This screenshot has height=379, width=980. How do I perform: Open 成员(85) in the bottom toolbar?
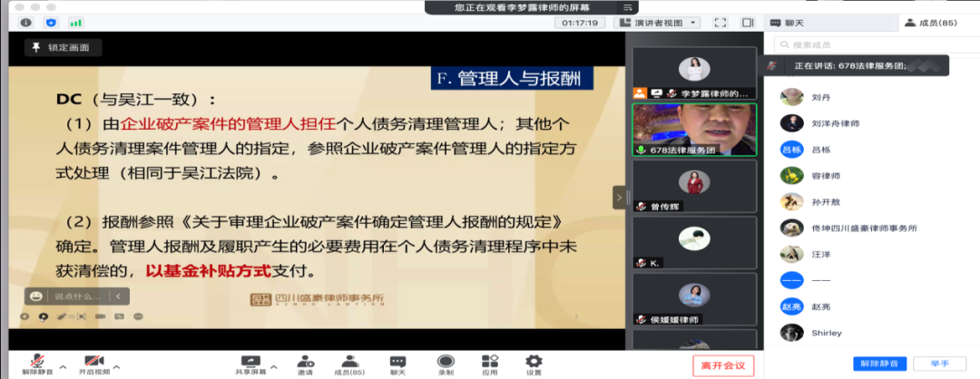349,364
